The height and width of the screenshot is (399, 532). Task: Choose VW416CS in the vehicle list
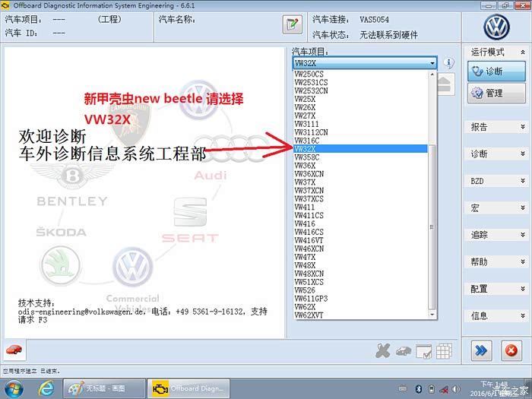pos(309,232)
